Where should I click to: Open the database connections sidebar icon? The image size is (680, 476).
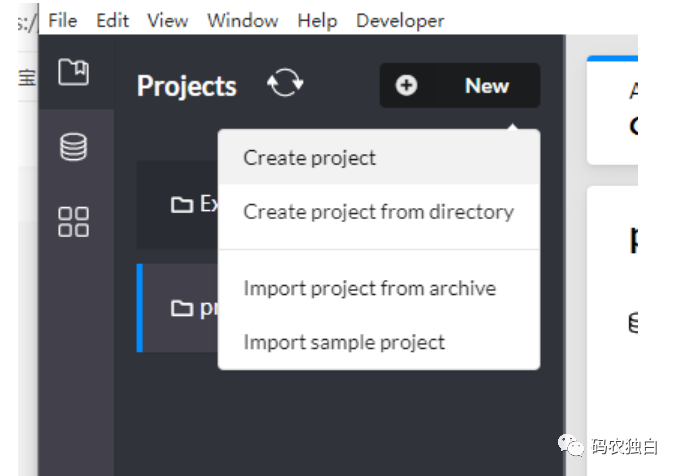pos(73,147)
